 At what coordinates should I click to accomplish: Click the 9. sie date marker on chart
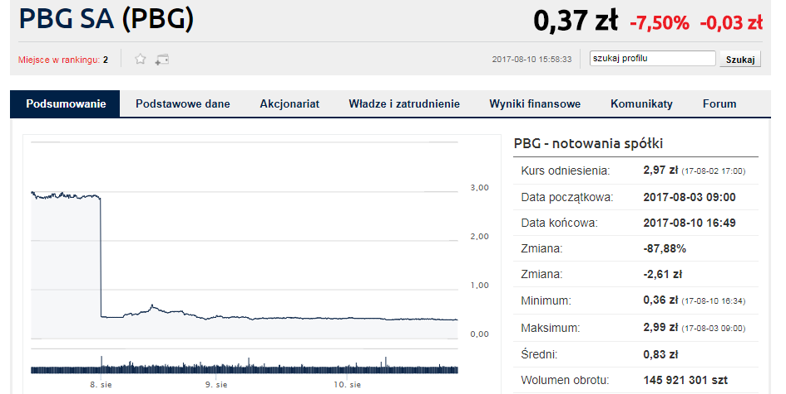(x=216, y=385)
